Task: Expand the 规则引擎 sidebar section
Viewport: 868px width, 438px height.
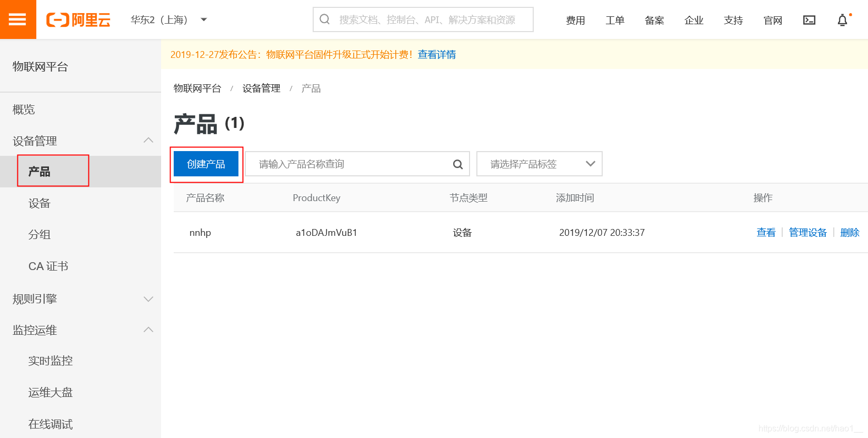Action: pyautogui.click(x=148, y=299)
